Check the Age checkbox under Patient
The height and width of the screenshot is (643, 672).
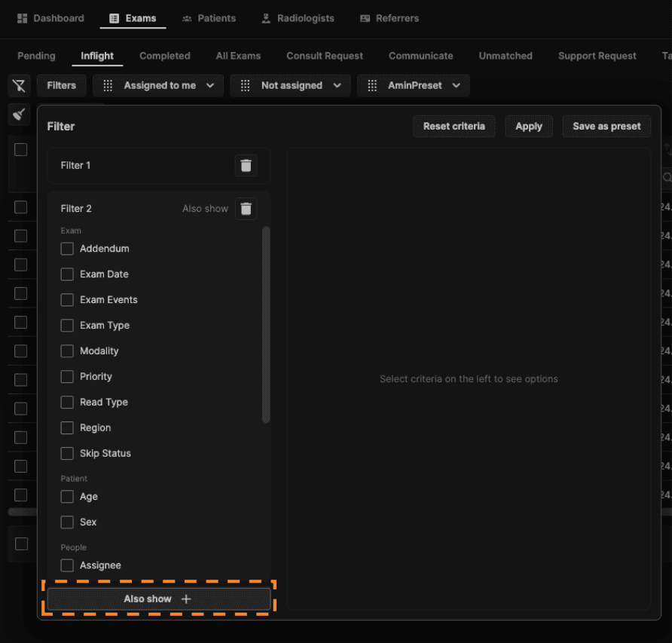point(67,497)
